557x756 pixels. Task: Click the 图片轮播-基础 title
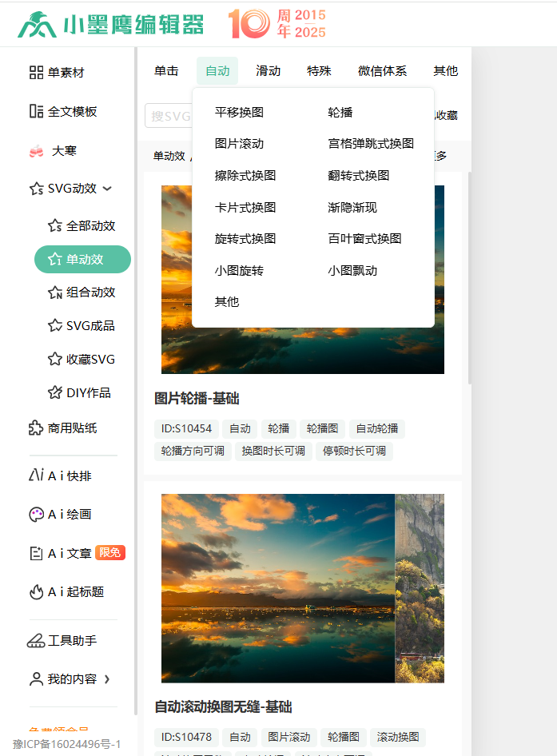tap(197, 399)
